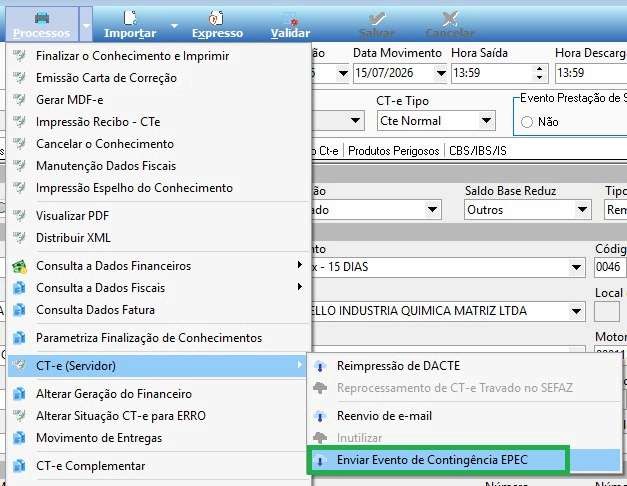Image resolution: width=627 pixels, height=486 pixels.
Task: Expand CT-e (Servidor) submenu arrow
Action: tap(300, 365)
